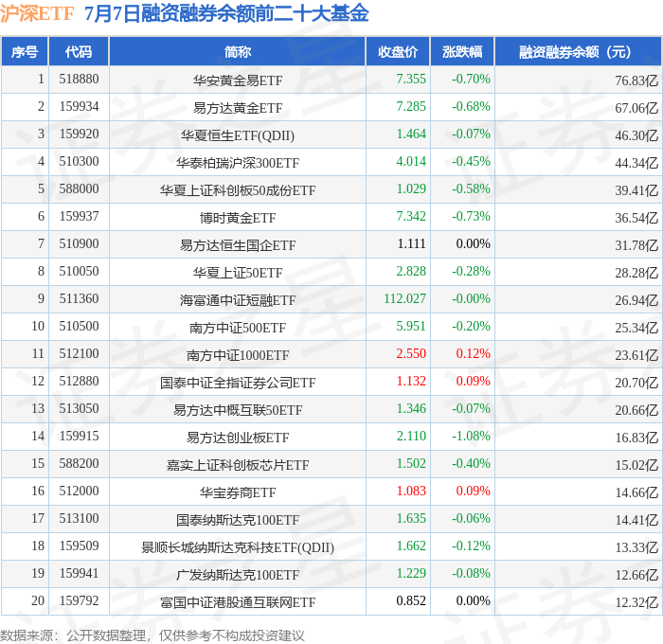
Task: Select the 景顺长城纳斯达克科技ETF(QDII) name cell
Action: (237, 547)
